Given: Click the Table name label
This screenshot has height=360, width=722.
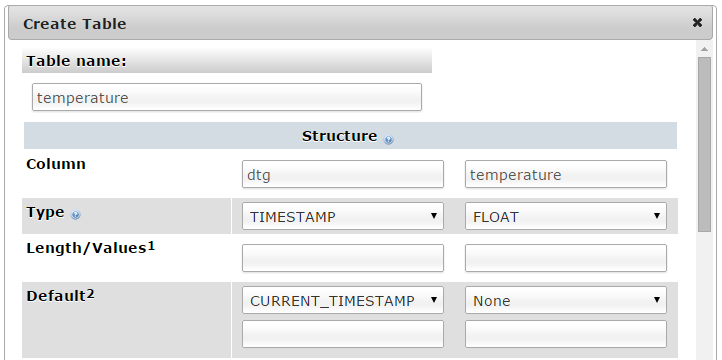Looking at the screenshot, I should tap(76, 61).
